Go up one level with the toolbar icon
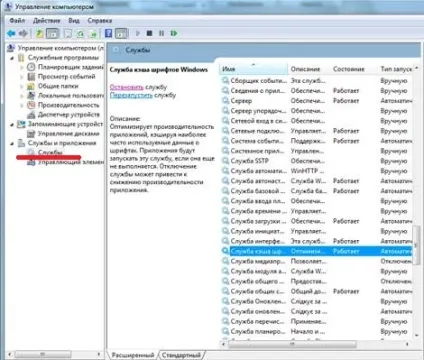This screenshot has height=360, width=424. coord(40,33)
